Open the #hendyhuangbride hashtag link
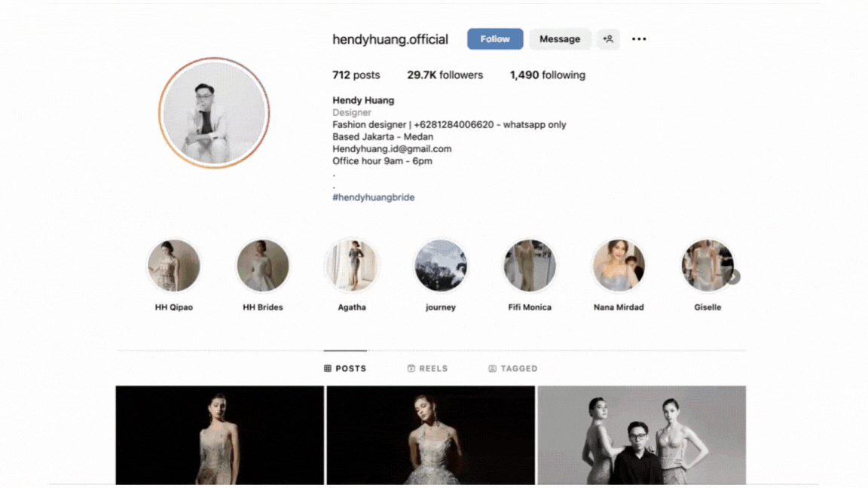The image size is (868, 488). pyautogui.click(x=373, y=197)
